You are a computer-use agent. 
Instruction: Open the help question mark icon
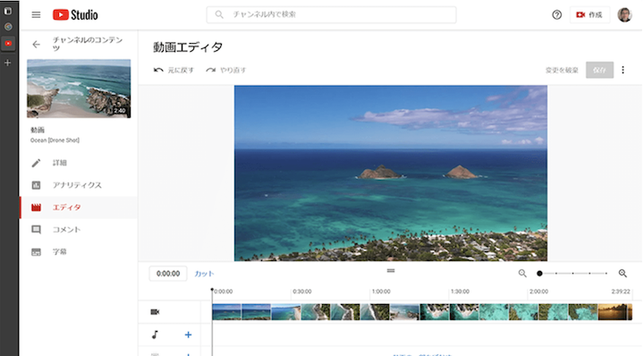point(556,15)
